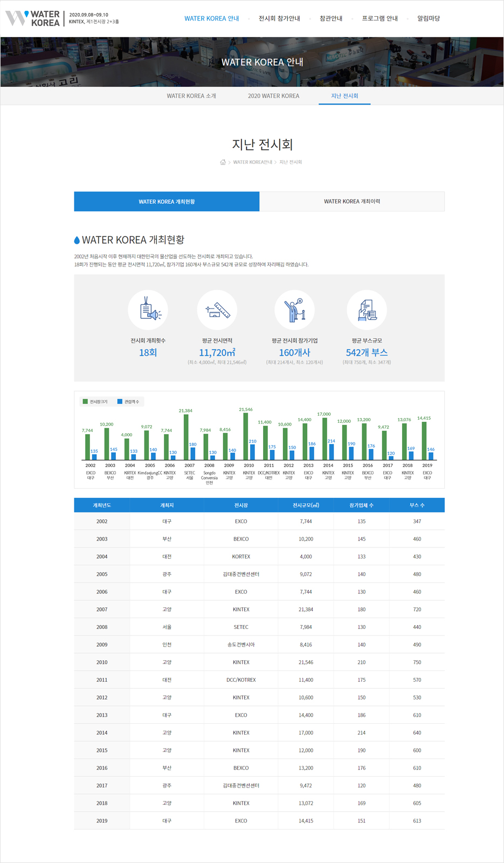Click the 2007 green bar labeled 21,384
The height and width of the screenshot is (863, 504).
coord(186,437)
